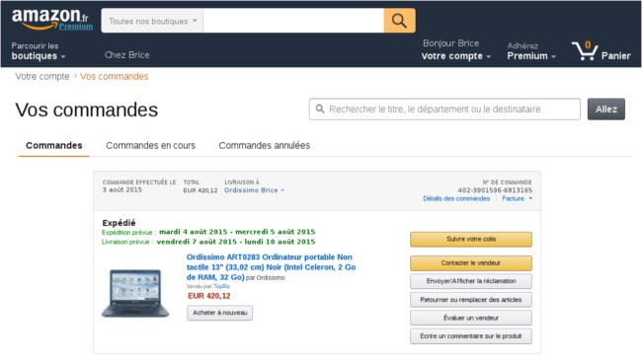
Task: Switch to 'Commandes annulées' tab
Action: 264,145
